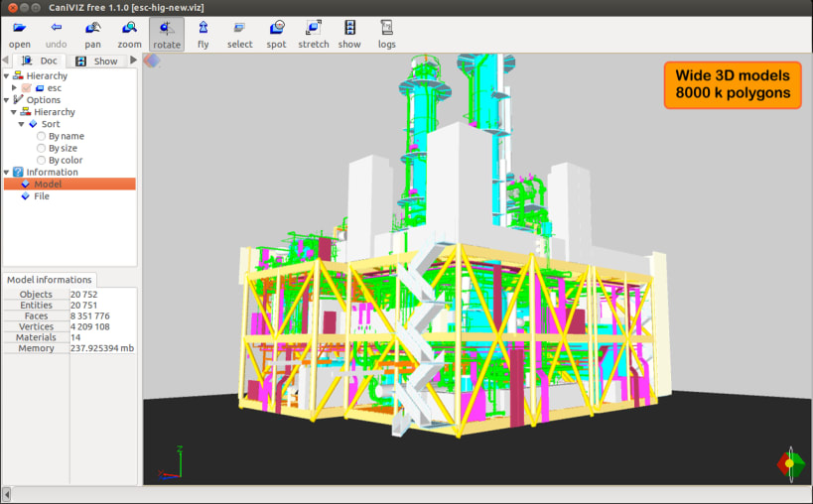Click the Information question mark icon
The width and height of the screenshot is (813, 504).
point(18,172)
